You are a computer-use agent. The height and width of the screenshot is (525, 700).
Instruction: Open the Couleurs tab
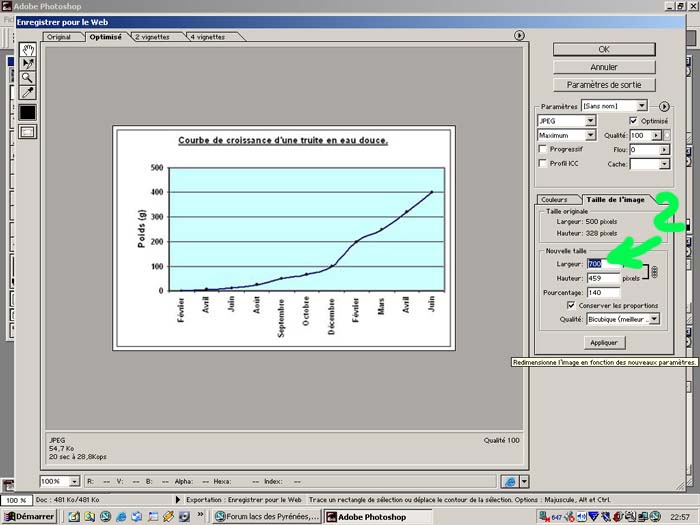coord(553,199)
